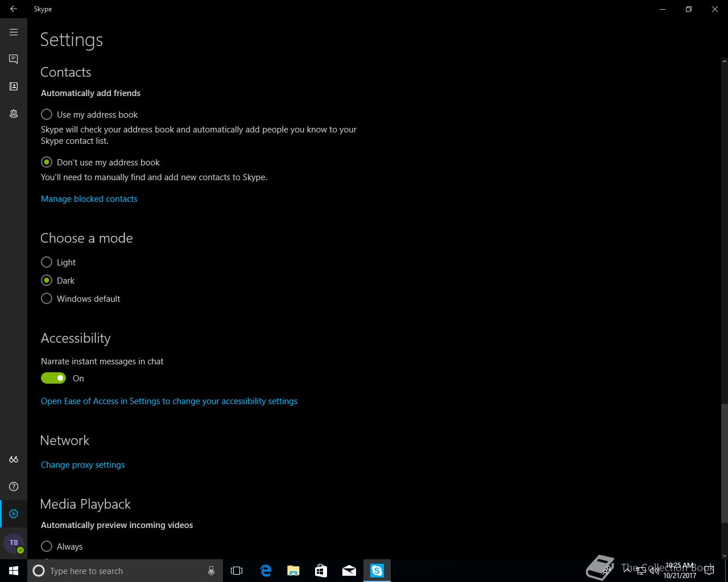Select 'Use my address book' option
Image resolution: width=728 pixels, height=582 pixels.
pos(89,114)
